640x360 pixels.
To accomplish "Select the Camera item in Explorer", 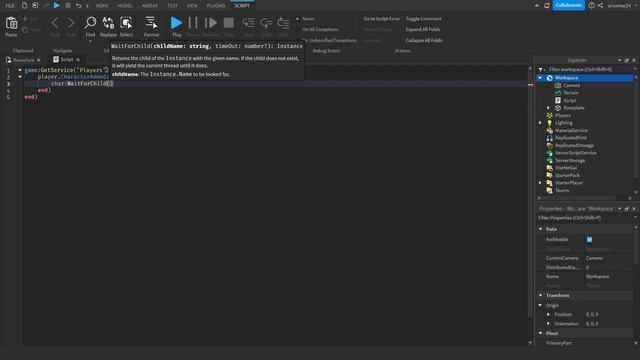I will [x=571, y=85].
